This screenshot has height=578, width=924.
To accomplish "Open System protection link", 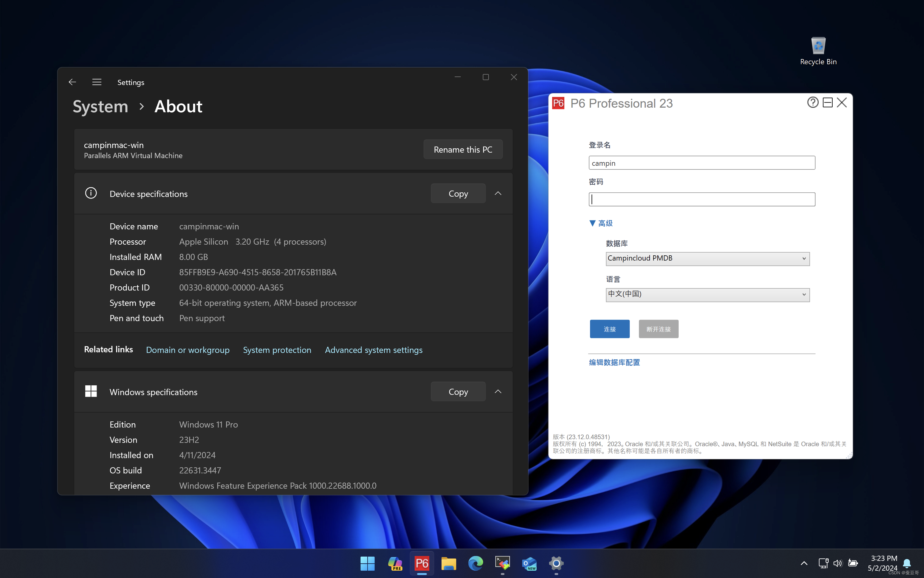I will tap(277, 350).
